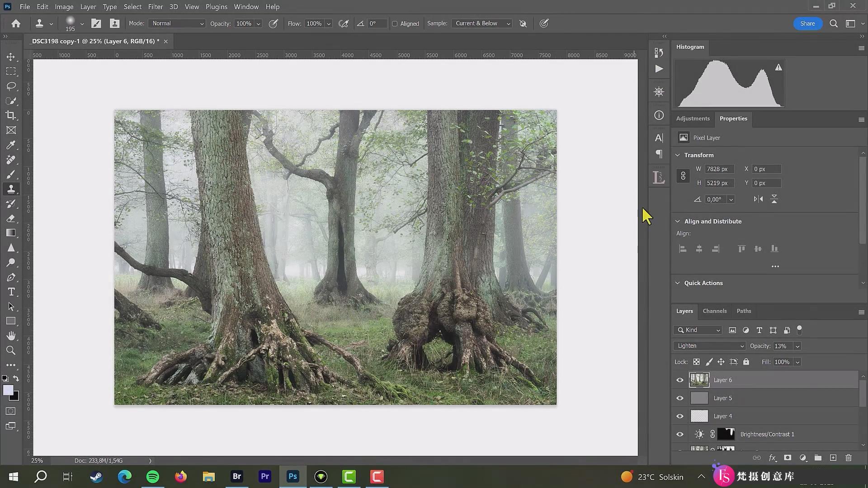Image resolution: width=868 pixels, height=488 pixels.
Task: Hide Layer 6 visibility eye
Action: [x=680, y=380]
